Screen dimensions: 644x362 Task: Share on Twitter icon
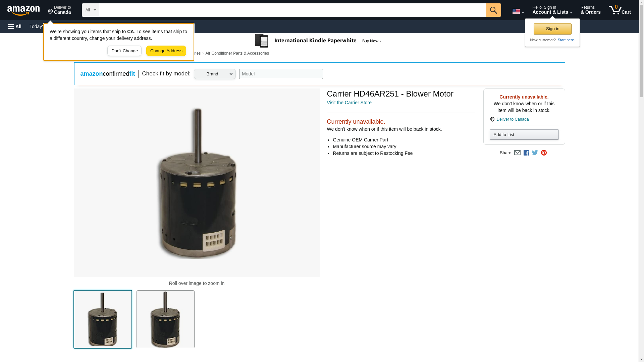535,153
